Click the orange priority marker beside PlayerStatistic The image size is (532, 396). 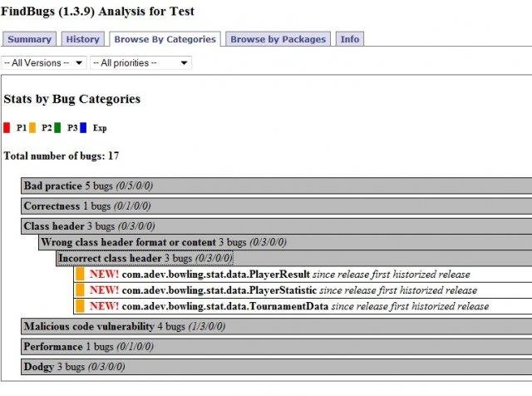coord(80,290)
